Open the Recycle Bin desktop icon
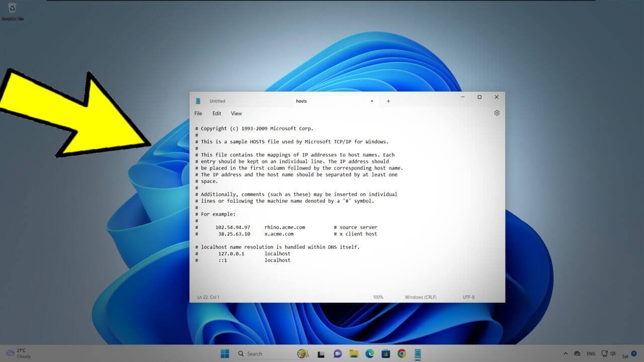Viewport: 644px width, 362px height. click(x=12, y=12)
